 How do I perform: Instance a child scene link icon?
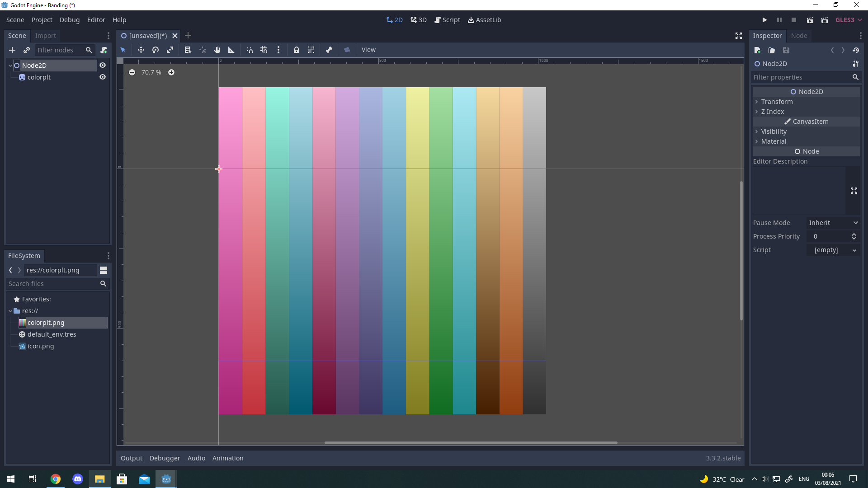pos(27,50)
